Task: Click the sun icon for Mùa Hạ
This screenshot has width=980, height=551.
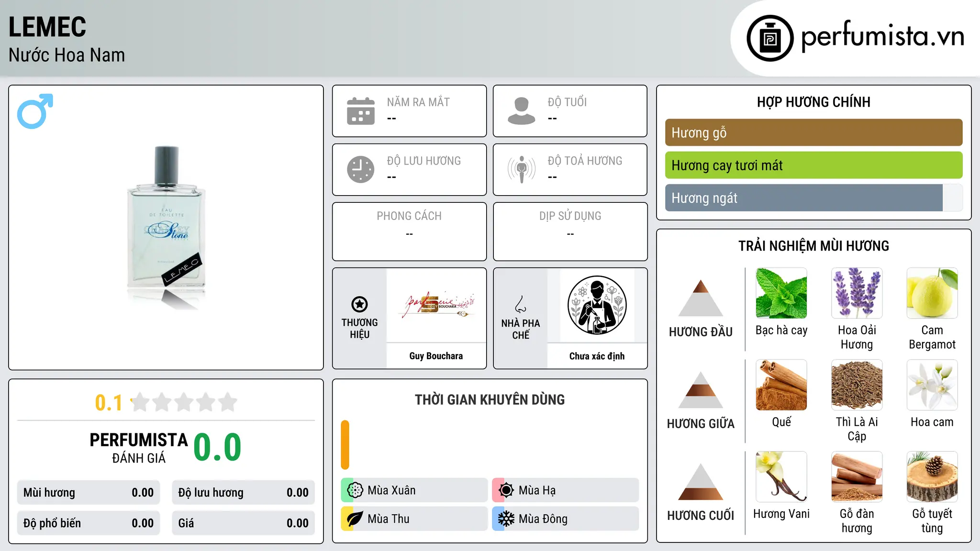Action: point(506,490)
